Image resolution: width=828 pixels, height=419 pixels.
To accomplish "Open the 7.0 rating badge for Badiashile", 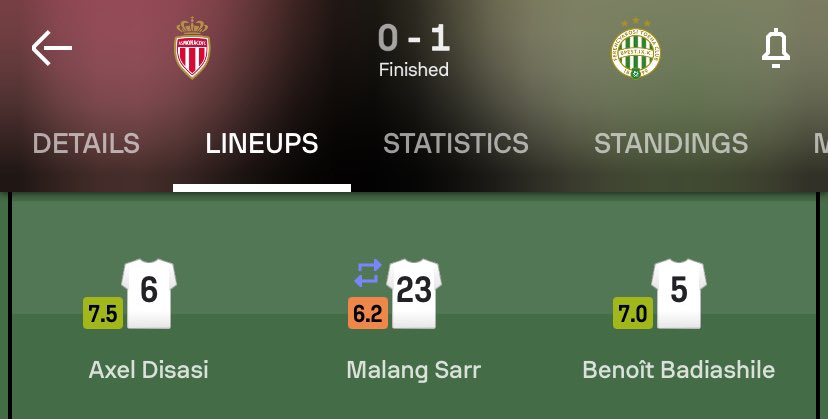I will (x=633, y=313).
